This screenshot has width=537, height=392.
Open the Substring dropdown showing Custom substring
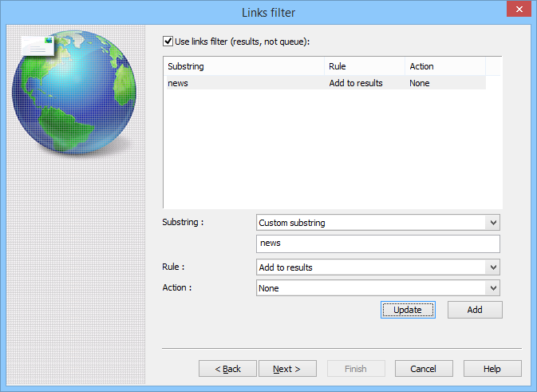(377, 223)
